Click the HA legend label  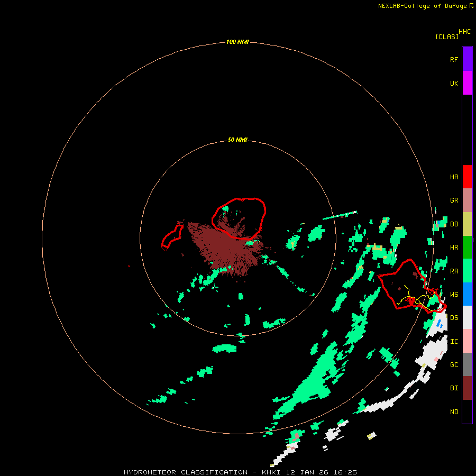454,177
